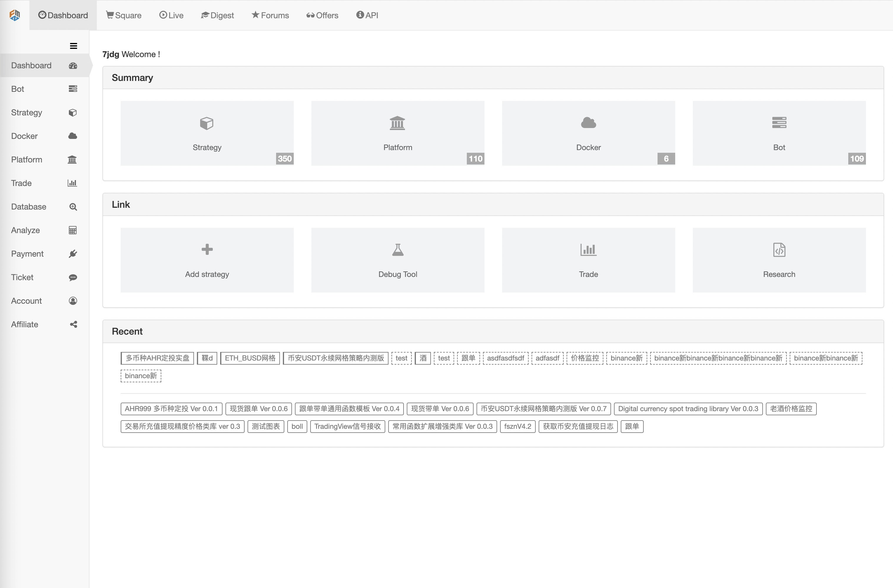Image resolution: width=893 pixels, height=588 pixels.
Task: Click the Trade bar chart icon in Link
Action: tap(588, 250)
